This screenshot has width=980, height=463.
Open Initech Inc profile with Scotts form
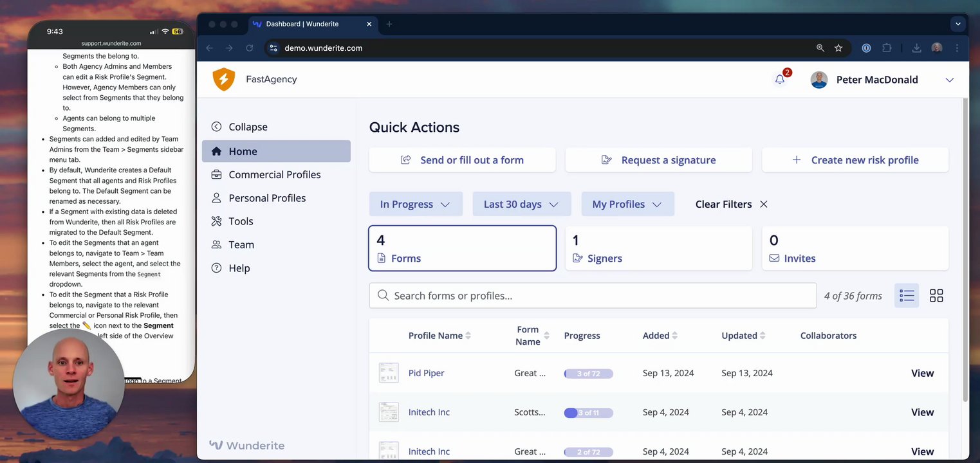click(x=429, y=412)
